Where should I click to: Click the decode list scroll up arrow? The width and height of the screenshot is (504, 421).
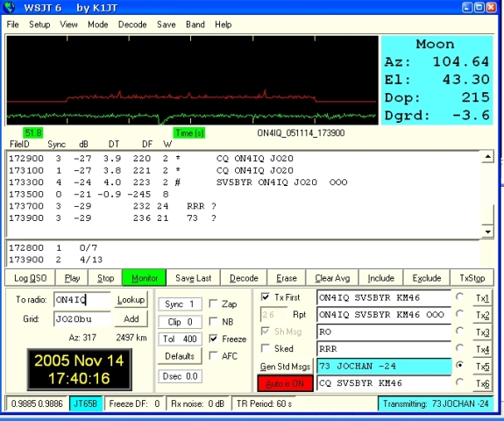pos(487,157)
